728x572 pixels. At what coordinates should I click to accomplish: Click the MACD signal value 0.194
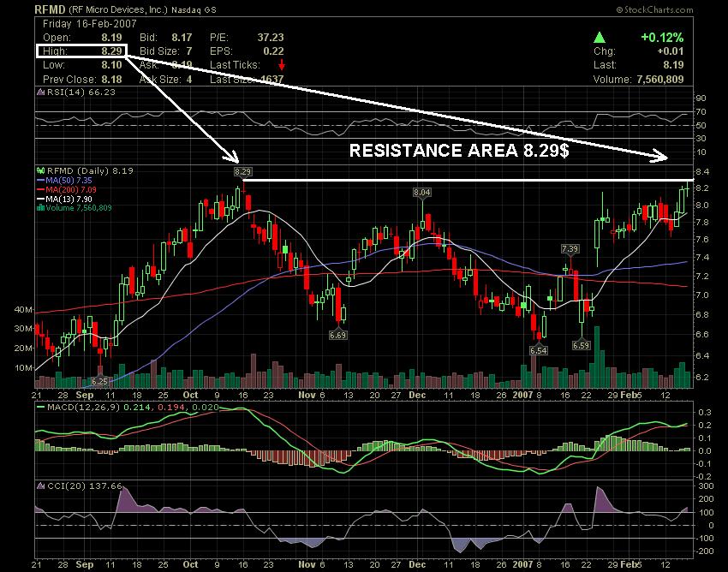click(x=170, y=408)
